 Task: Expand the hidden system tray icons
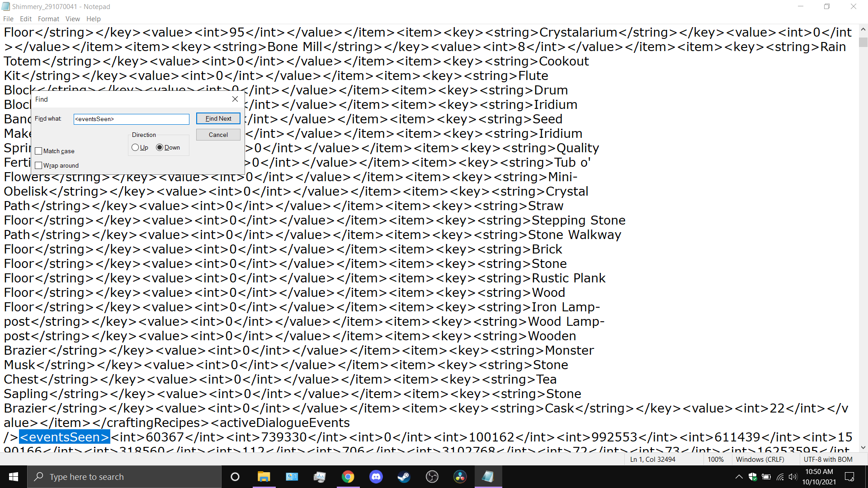pos(739,477)
